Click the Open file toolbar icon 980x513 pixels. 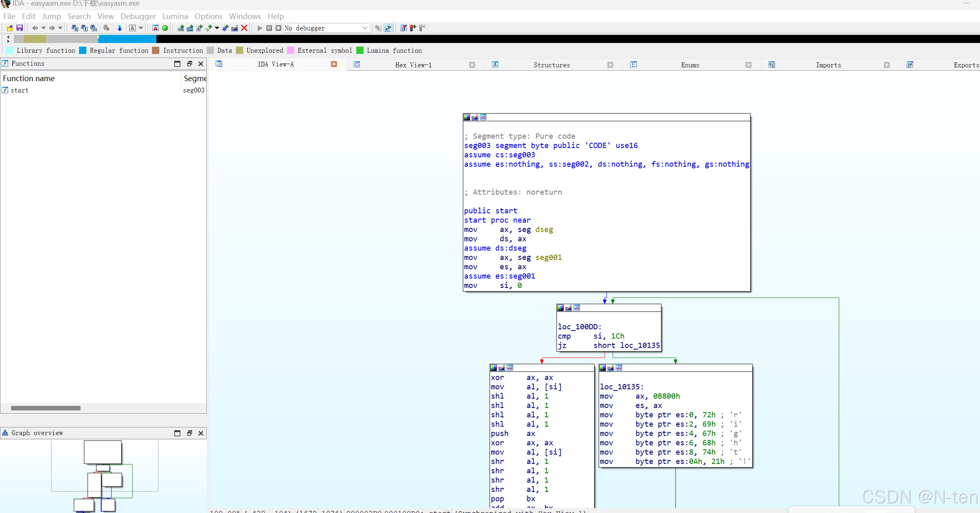tap(10, 28)
